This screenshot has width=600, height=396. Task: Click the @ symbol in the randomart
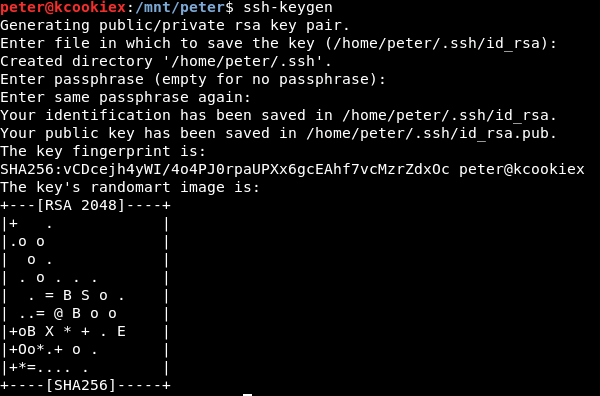[59, 314]
